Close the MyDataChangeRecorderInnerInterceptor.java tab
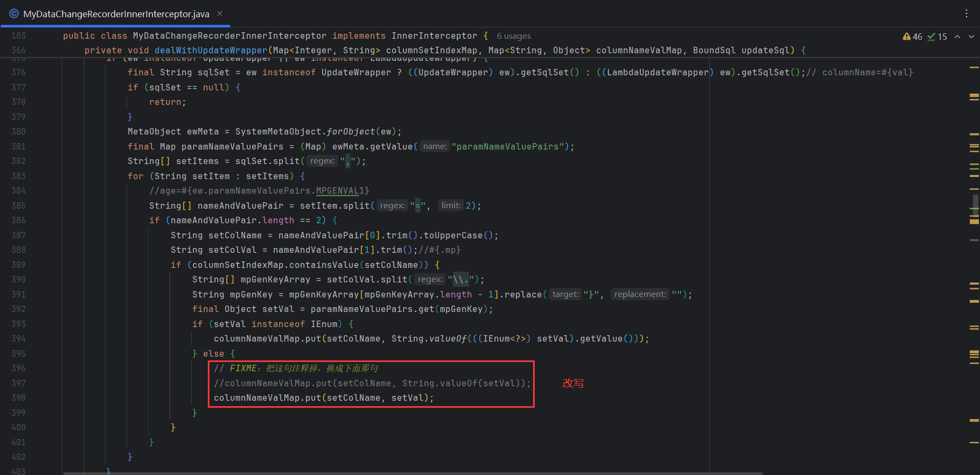This screenshot has height=475, width=980. [x=220, y=13]
